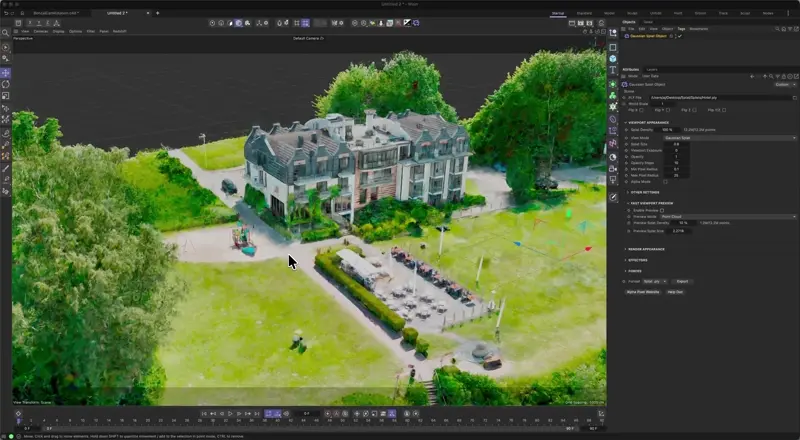This screenshot has height=440, width=800.
Task: Close the Untitled 2 document tab
Action: [149, 13]
